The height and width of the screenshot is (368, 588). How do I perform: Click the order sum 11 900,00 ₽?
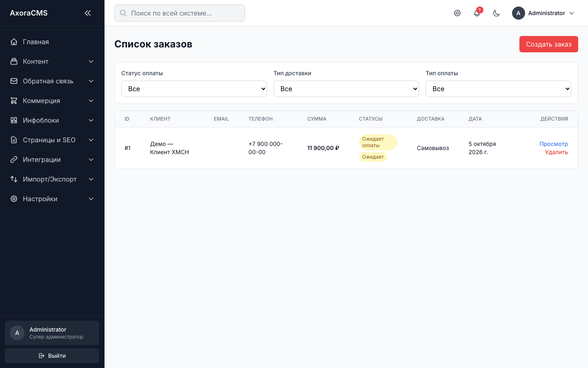coord(323,148)
